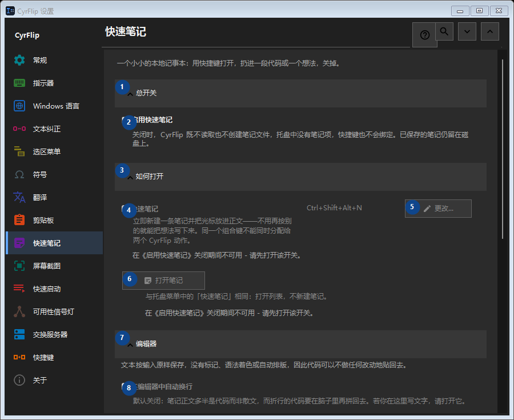Jump to next section with down chevron
The width and height of the screenshot is (514, 420).
[x=467, y=31]
